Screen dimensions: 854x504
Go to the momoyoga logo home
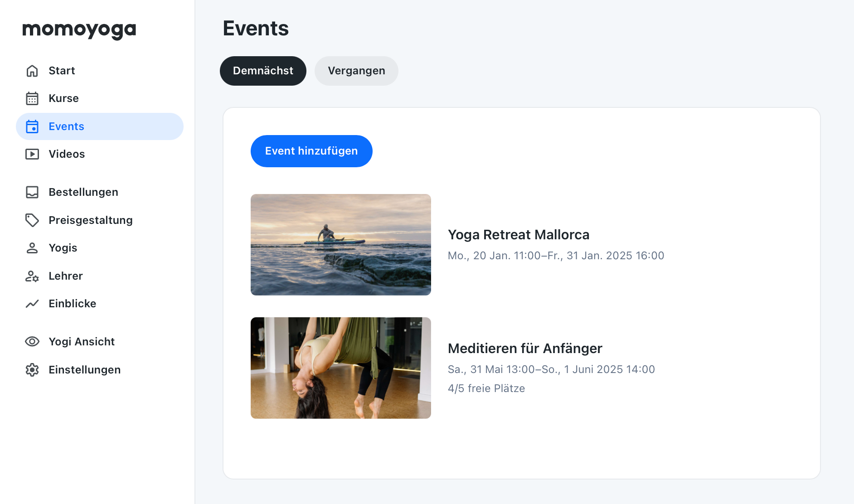pyautogui.click(x=79, y=30)
